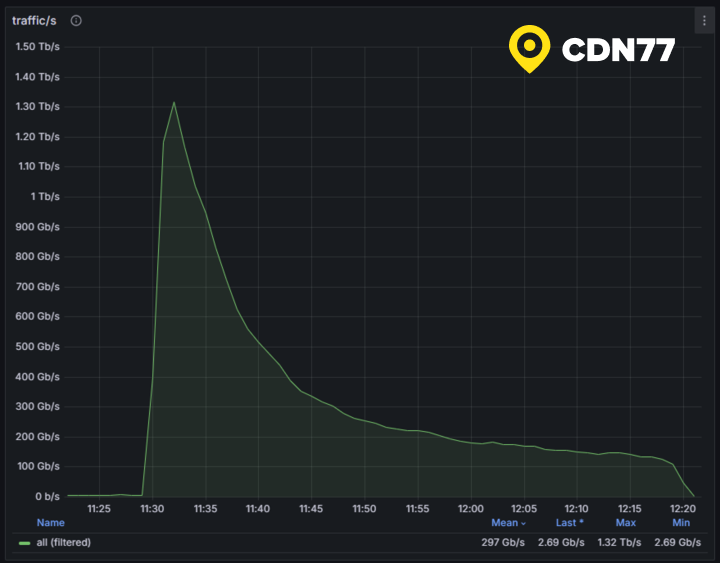Click the traffic/s panel title
The width and height of the screenshot is (720, 563).
tap(34, 21)
